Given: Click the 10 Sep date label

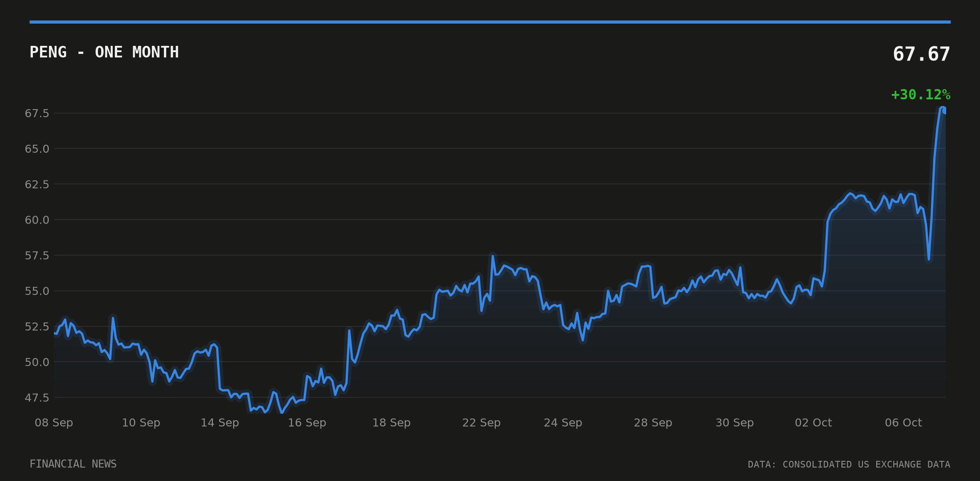Looking at the screenshot, I should [x=141, y=423].
